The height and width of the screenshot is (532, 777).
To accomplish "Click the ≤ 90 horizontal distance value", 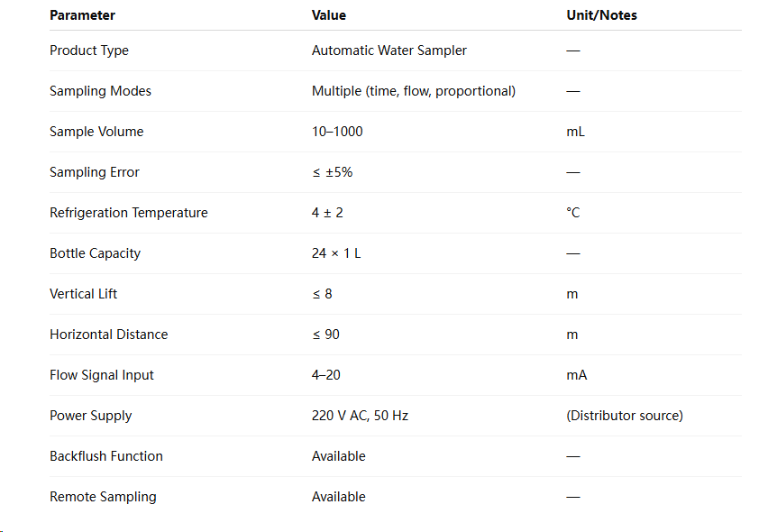I will click(x=325, y=335).
